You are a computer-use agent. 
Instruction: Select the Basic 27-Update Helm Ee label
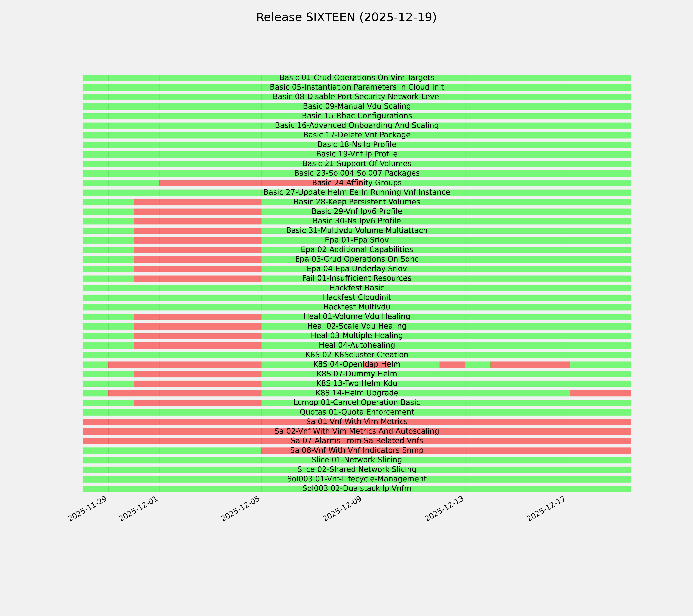(x=357, y=192)
